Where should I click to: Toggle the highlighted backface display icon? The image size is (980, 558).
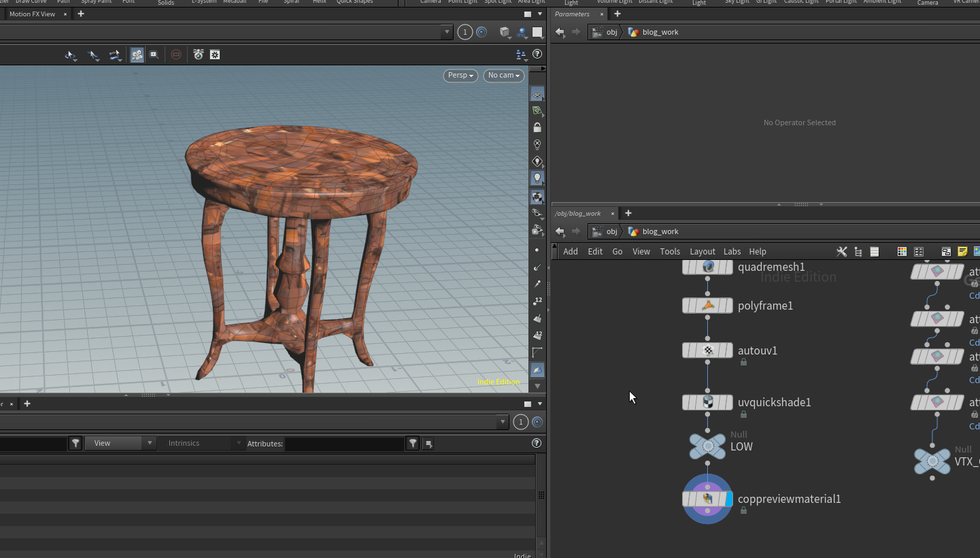pos(537,370)
